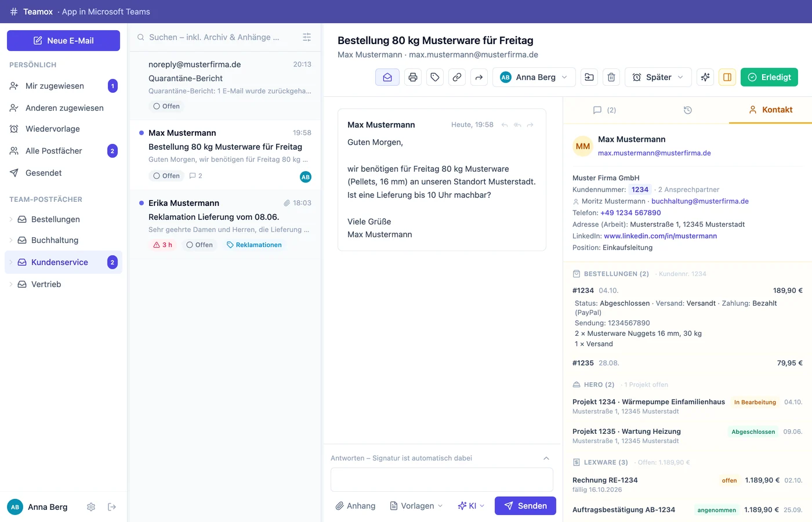
Task: Open search filter options icon
Action: click(x=307, y=37)
